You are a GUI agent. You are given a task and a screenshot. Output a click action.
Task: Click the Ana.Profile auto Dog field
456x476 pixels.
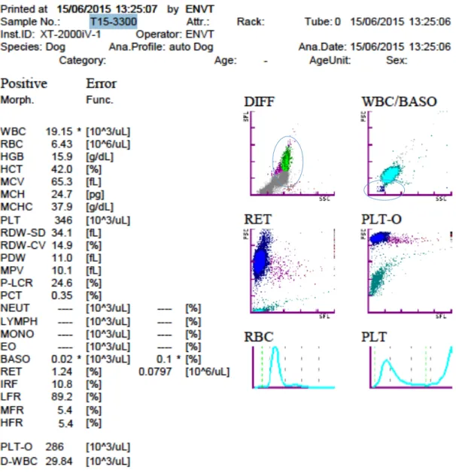coord(161,47)
